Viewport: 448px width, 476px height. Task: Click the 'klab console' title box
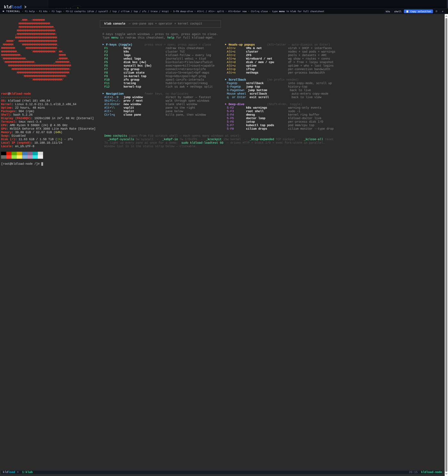[x=160, y=24]
